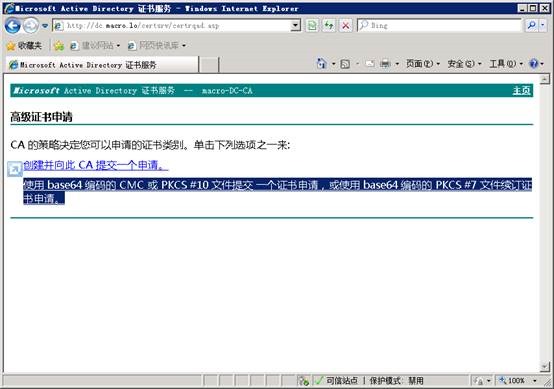Viewport: 554px width, 389px height.
Task: Click the Compatibility View icon
Action: coord(312,25)
